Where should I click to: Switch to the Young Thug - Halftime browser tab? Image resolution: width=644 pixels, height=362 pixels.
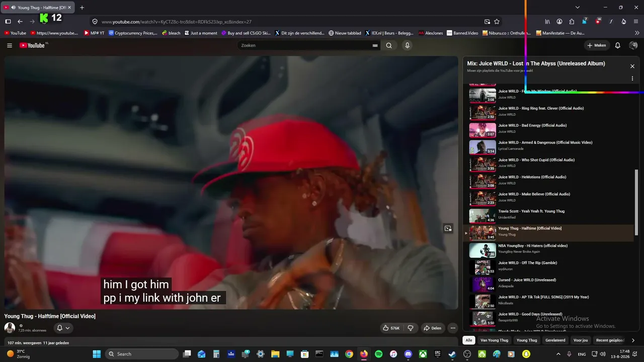pos(38,8)
